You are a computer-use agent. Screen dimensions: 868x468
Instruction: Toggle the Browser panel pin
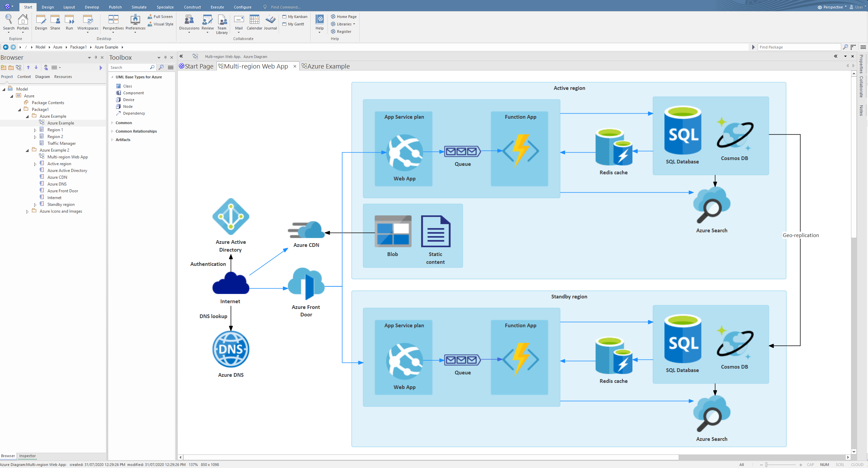click(96, 58)
